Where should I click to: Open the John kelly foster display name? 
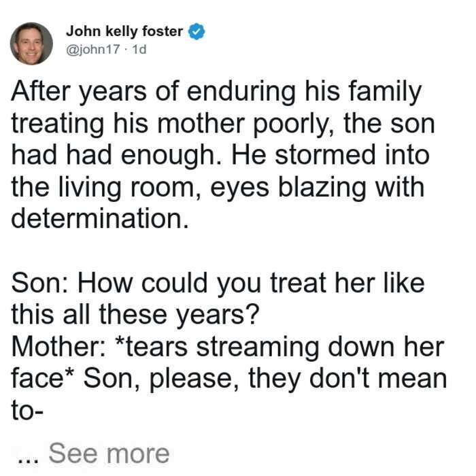tap(124, 31)
